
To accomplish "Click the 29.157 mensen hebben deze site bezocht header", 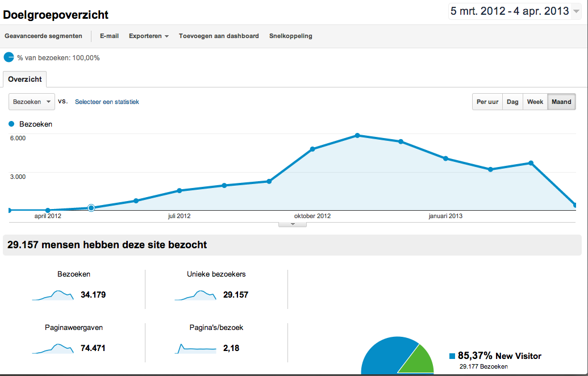I will click(x=107, y=245).
